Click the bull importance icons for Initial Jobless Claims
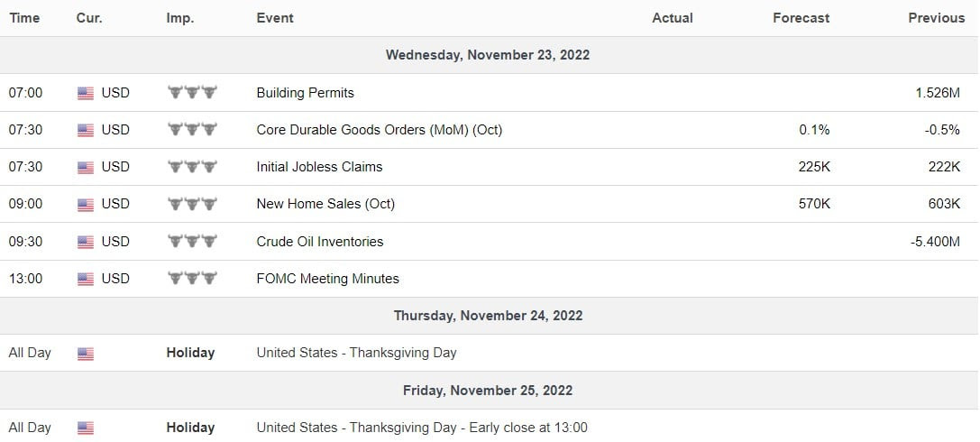980x442 pixels. (192, 167)
